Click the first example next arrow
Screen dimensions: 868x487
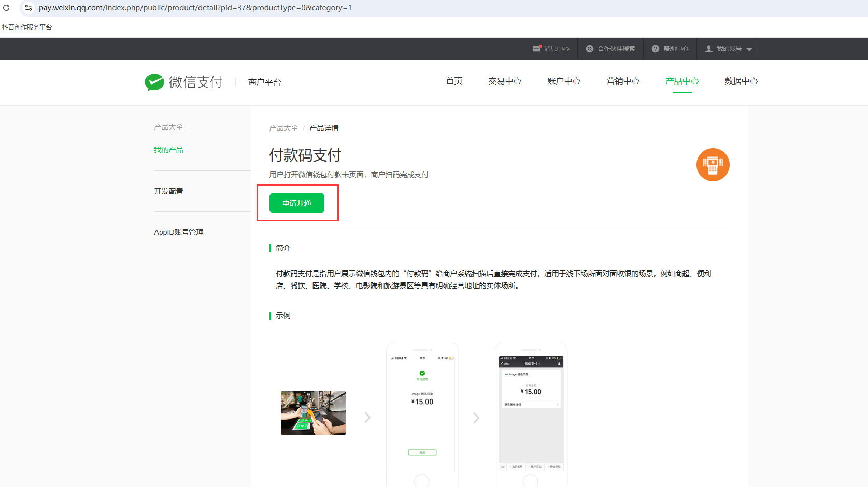click(367, 417)
